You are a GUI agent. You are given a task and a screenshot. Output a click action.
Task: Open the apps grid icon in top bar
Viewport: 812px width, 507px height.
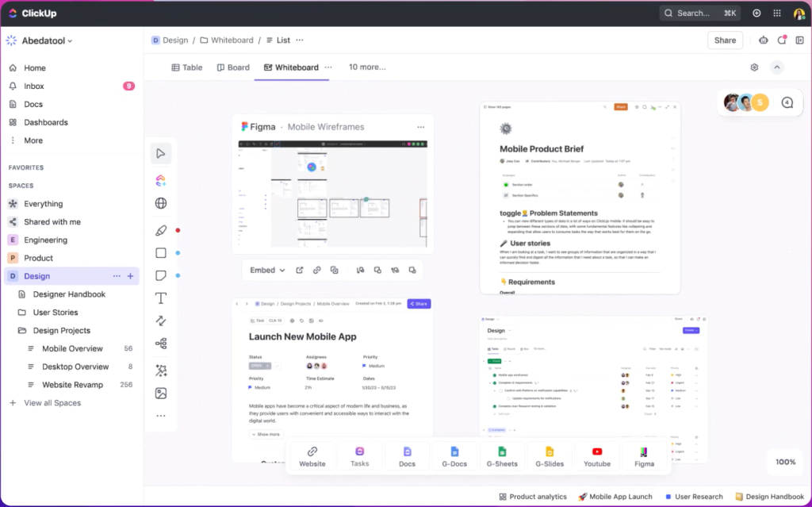tap(777, 13)
